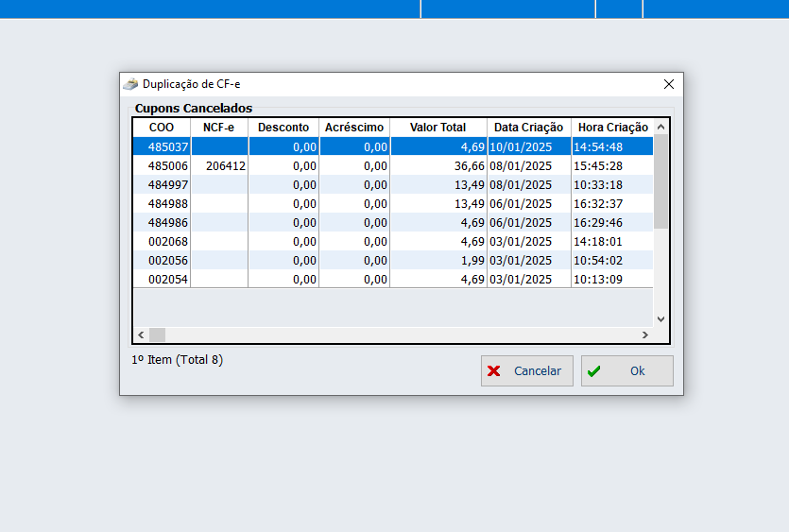Click the Data Criação column header
789x532 pixels.
528,128
